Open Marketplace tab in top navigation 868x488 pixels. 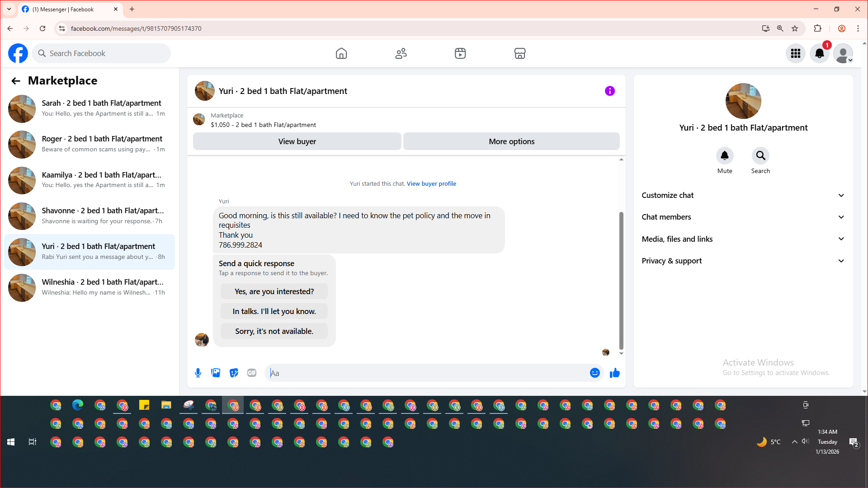tap(519, 53)
